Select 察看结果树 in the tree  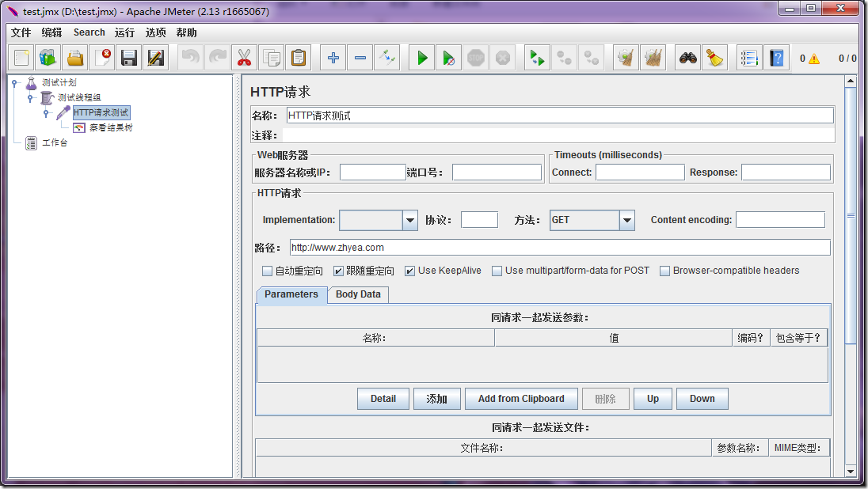pyautogui.click(x=111, y=127)
